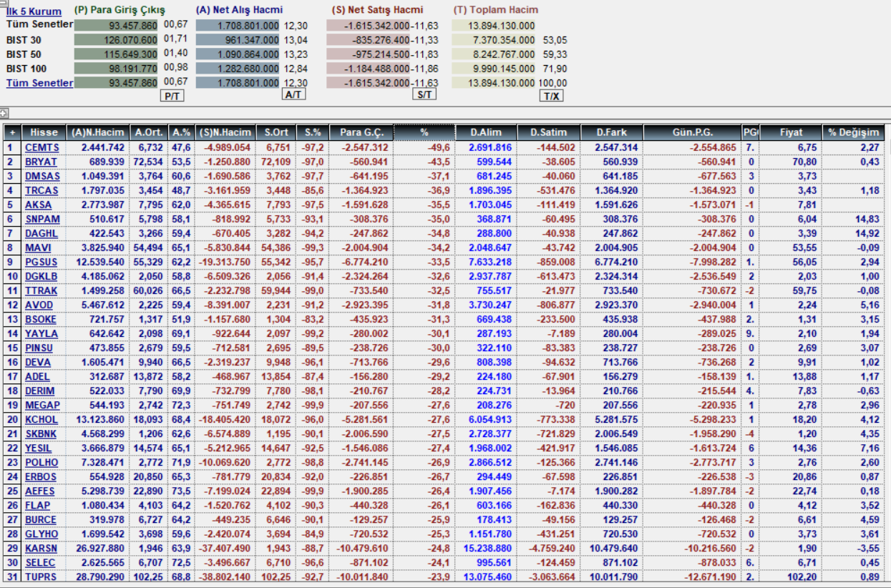Click the S/T button
Image resolution: width=891 pixels, height=588 pixels.
(x=424, y=94)
